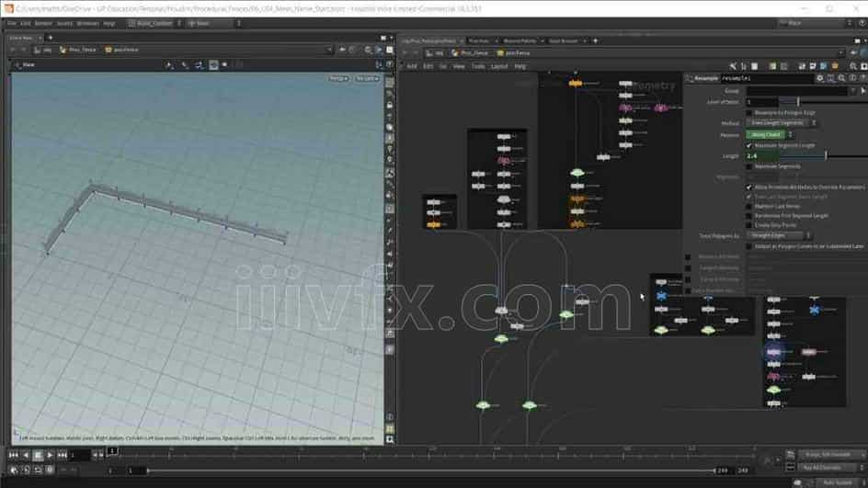Screen dimensions: 868x488
Task: Open File menu in main menu bar
Action: pos(11,23)
